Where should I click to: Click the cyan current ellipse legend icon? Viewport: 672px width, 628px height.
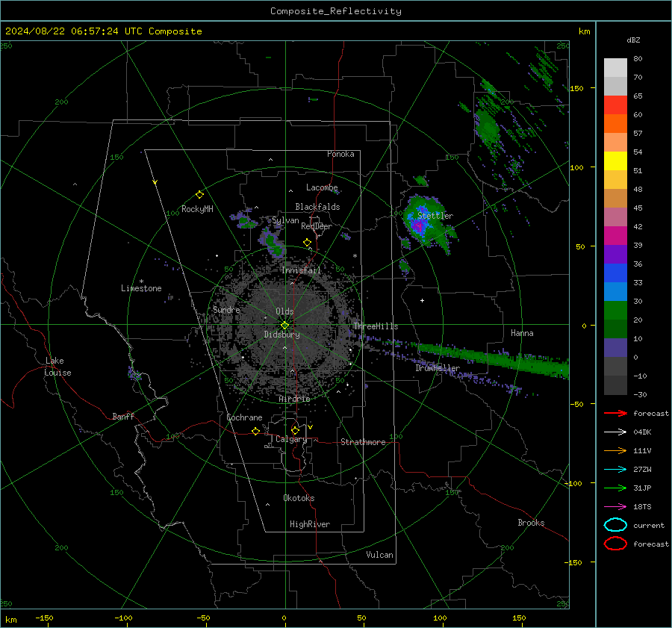(x=615, y=525)
